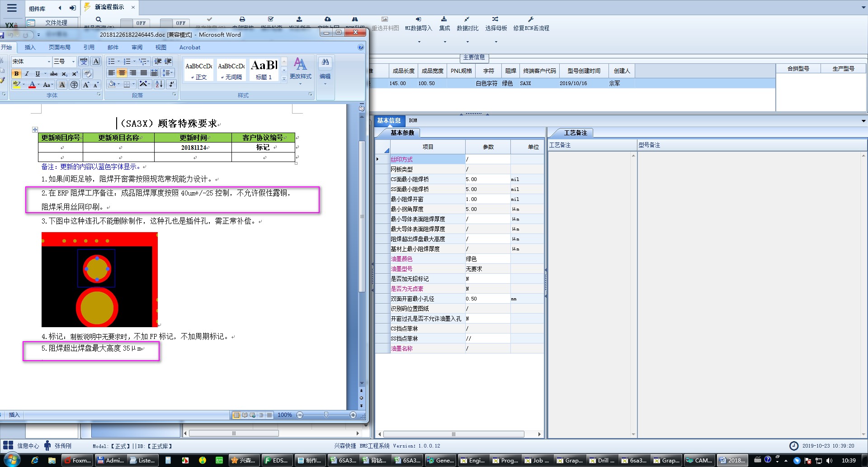Align paragraph text to the right

[133, 73]
